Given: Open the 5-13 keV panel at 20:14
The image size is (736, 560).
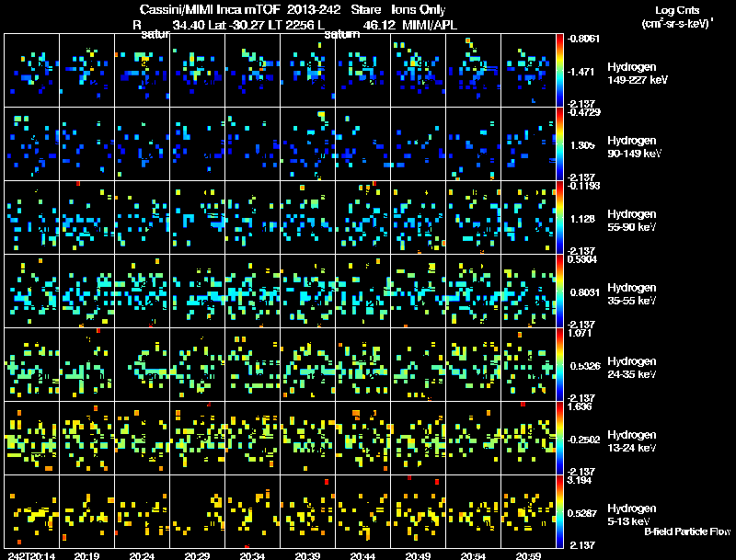Looking at the screenshot, I should [x=32, y=511].
